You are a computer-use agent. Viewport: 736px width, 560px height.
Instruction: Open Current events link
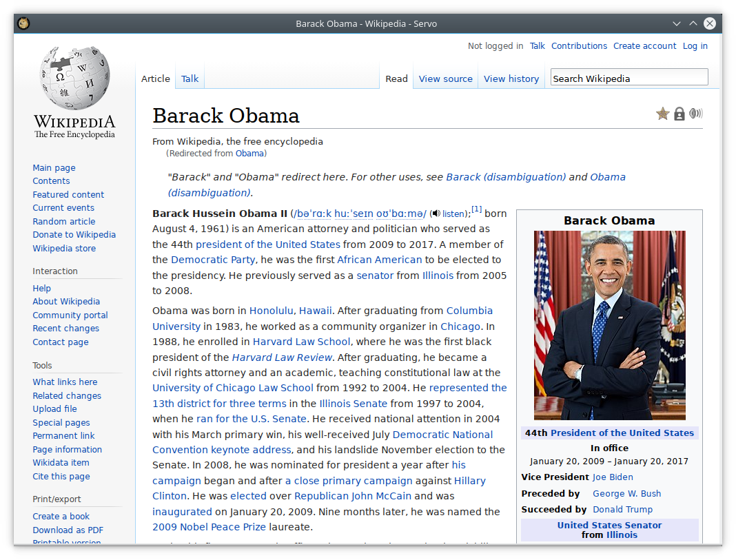[63, 208]
